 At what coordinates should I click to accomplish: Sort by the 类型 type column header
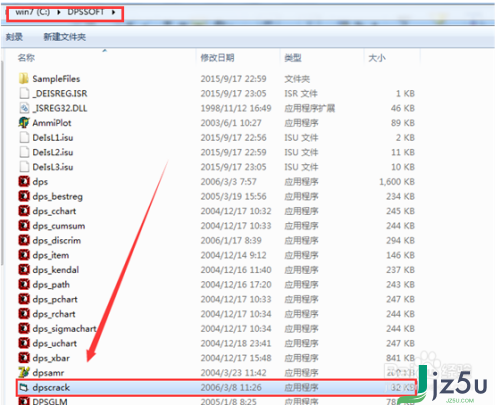[293, 58]
